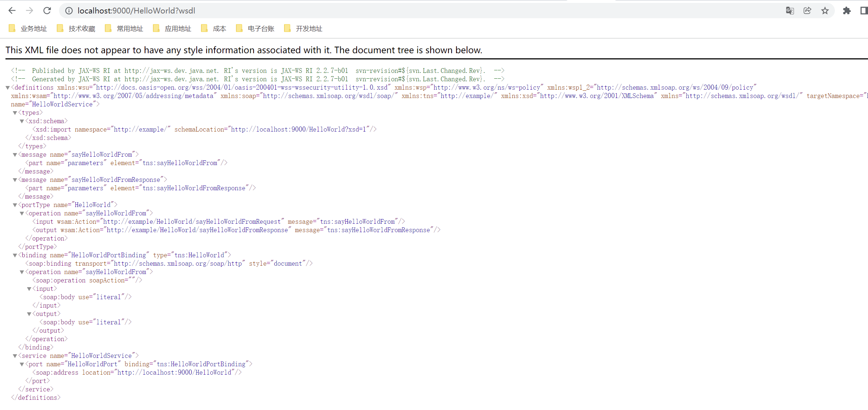Viewport: 868px width, 410px height.
Task: Collapse the service HelloWorldService node
Action: pyautogui.click(x=15, y=356)
